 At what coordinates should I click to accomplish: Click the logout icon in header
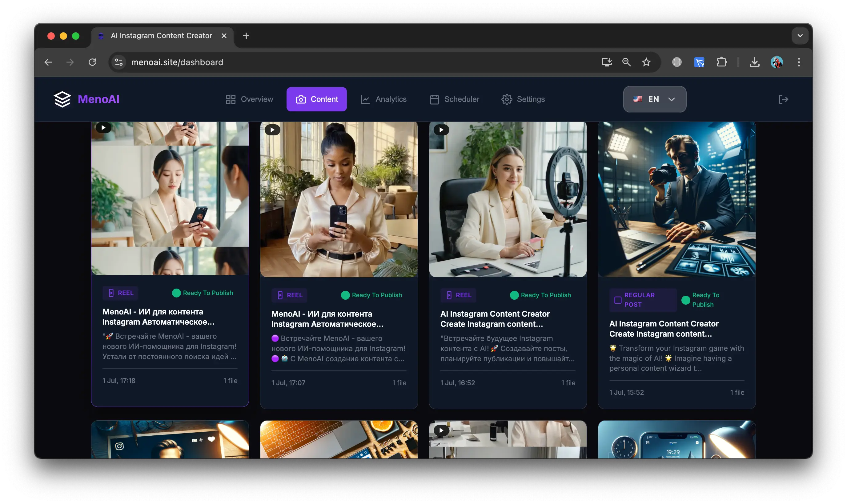tap(783, 99)
